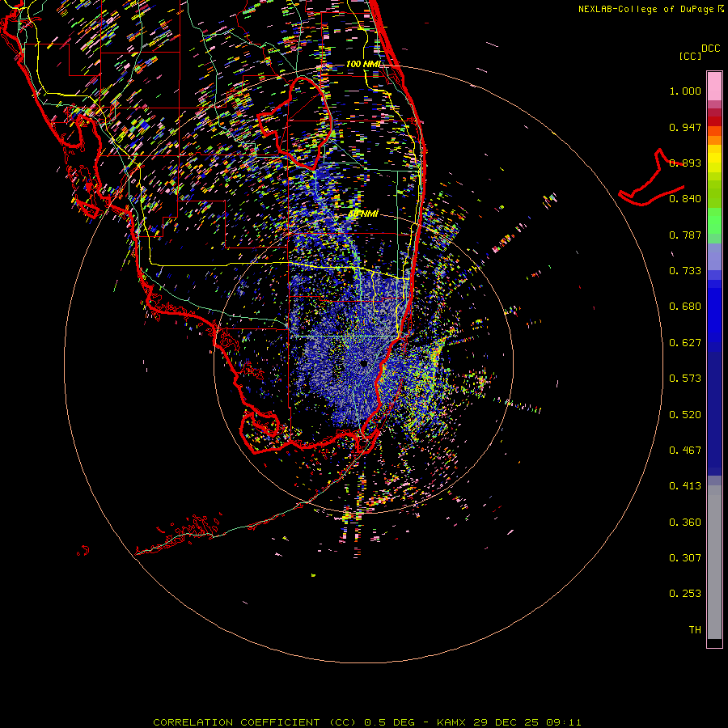Click the black radar site dot at center
This screenshot has height=728, width=728.
click(x=364, y=364)
